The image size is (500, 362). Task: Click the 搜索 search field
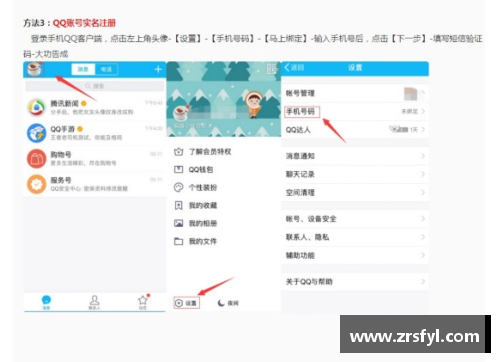pos(95,86)
